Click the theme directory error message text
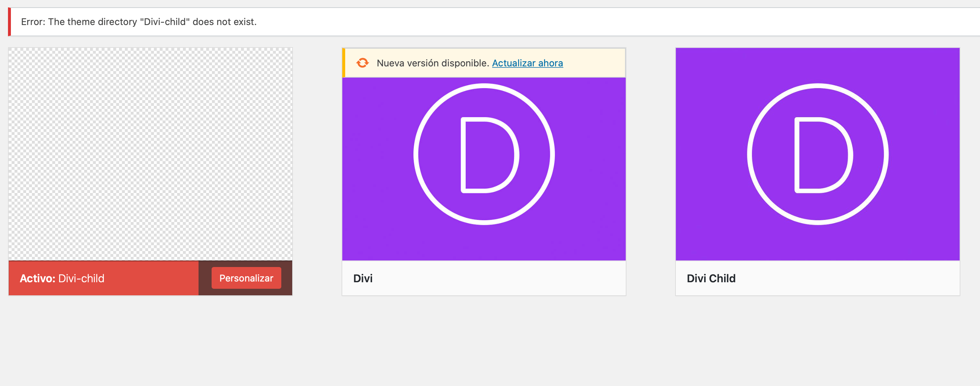Viewport: 980px width, 386px height. (139, 22)
